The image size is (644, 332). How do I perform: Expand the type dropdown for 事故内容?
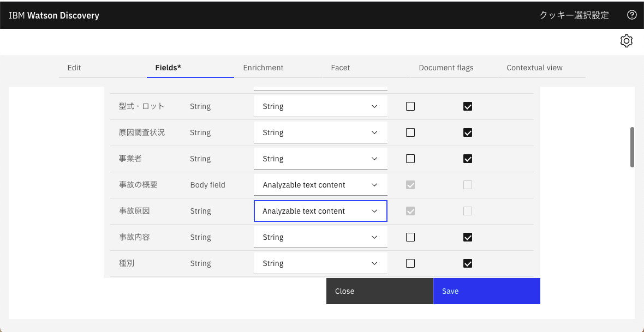(320, 237)
